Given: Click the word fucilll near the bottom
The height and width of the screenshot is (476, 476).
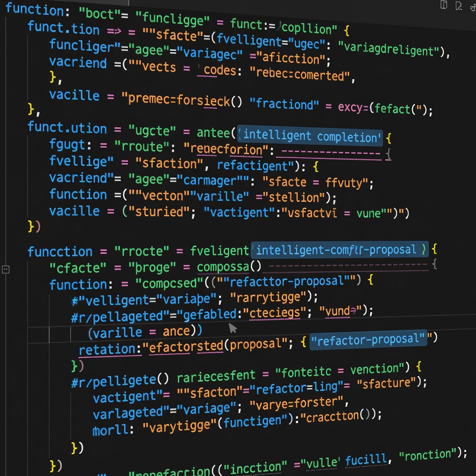Looking at the screenshot, I should point(366,460).
